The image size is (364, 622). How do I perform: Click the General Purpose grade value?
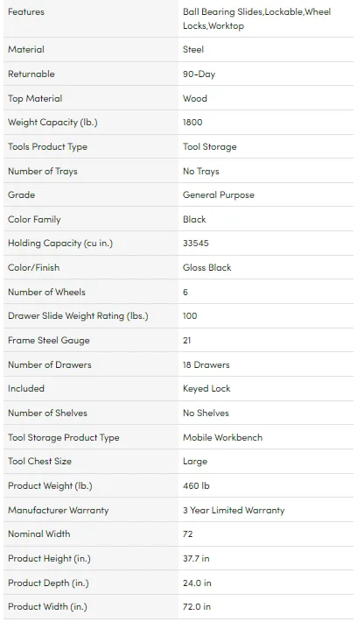pyautogui.click(x=219, y=195)
